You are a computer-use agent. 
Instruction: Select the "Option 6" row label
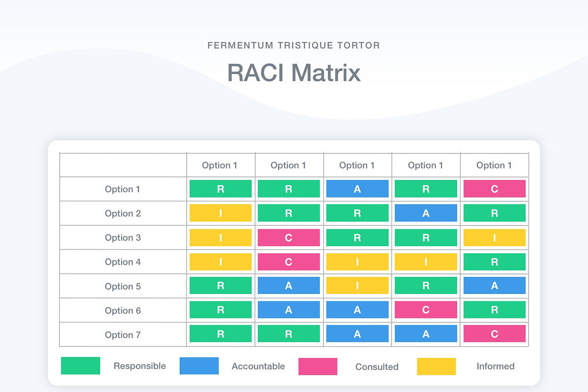pyautogui.click(x=123, y=310)
